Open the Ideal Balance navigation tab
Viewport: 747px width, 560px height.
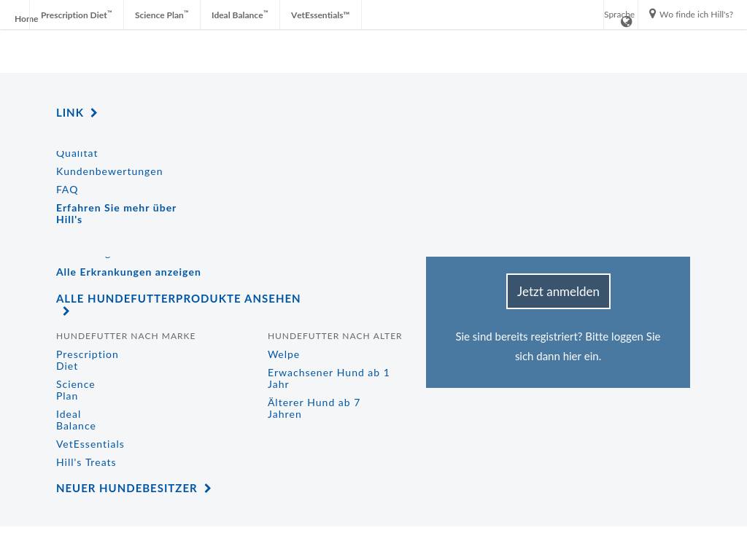pos(239,15)
